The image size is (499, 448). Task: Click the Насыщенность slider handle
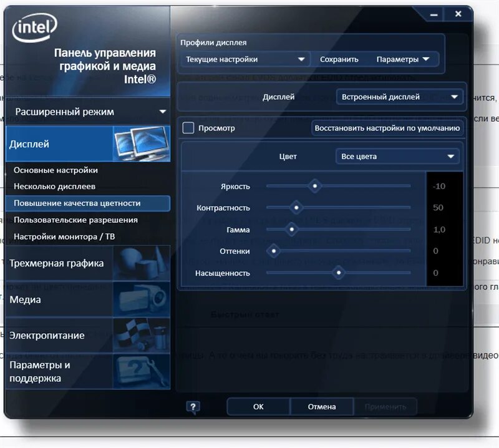point(339,273)
